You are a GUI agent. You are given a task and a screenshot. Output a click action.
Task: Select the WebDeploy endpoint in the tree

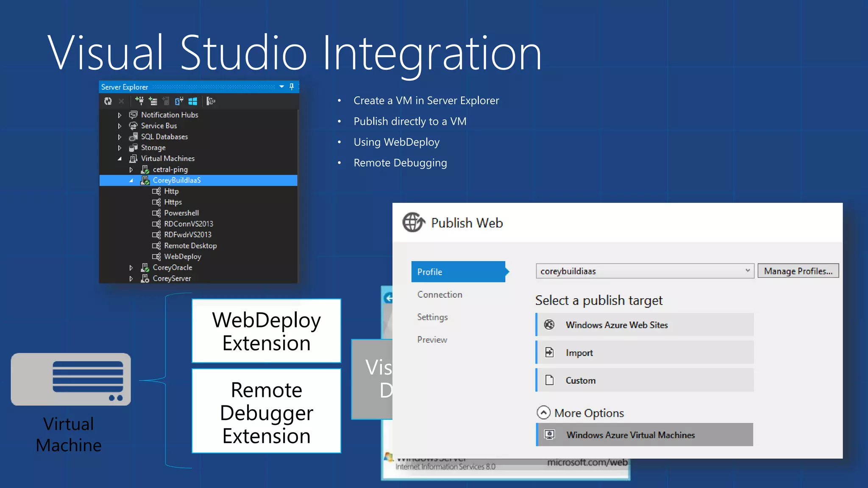click(x=183, y=257)
